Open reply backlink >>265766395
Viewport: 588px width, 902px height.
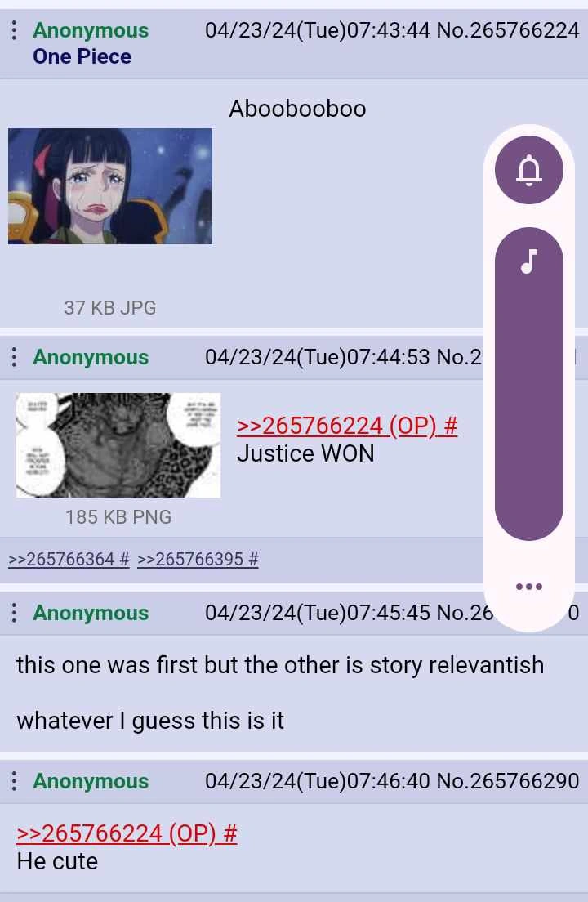198,559
